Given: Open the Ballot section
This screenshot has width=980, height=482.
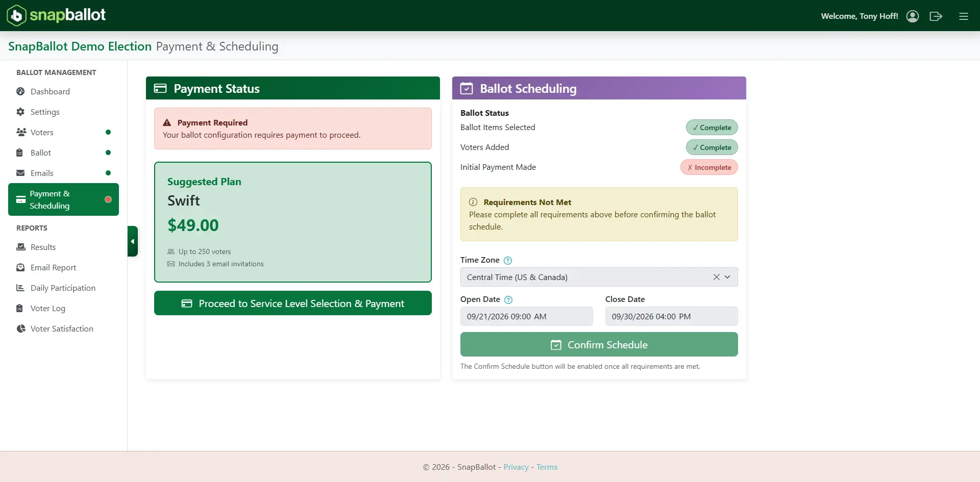Looking at the screenshot, I should point(63,153).
